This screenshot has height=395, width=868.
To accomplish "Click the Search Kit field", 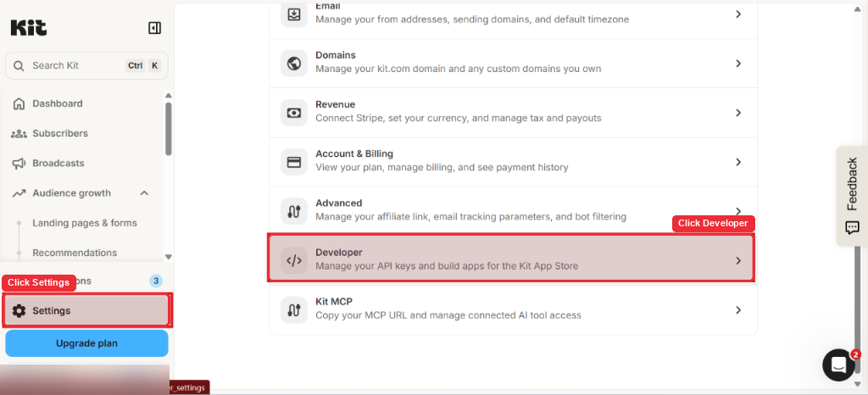I will click(x=87, y=66).
